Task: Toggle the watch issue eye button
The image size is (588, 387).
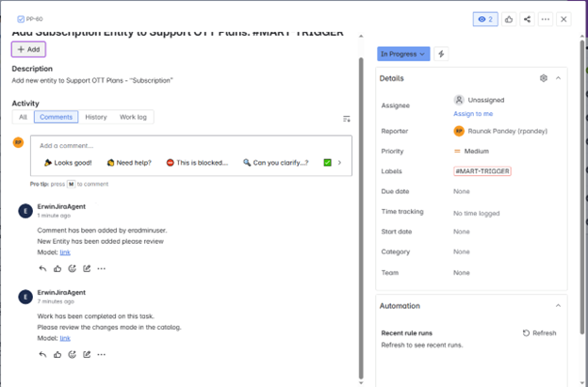Action: pos(485,19)
